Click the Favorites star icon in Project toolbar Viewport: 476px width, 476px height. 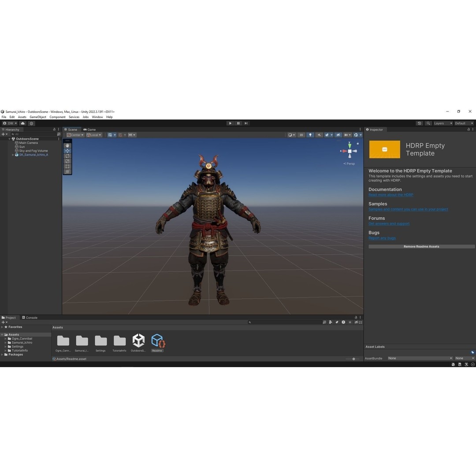pos(350,322)
